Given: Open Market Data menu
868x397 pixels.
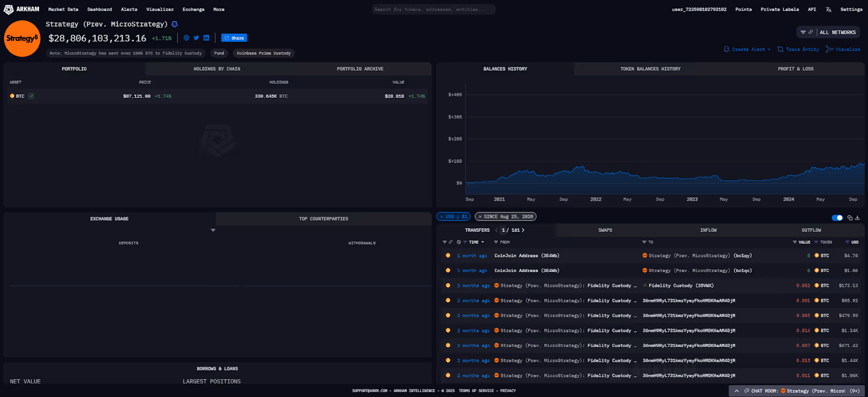Looking at the screenshot, I should click(x=63, y=9).
